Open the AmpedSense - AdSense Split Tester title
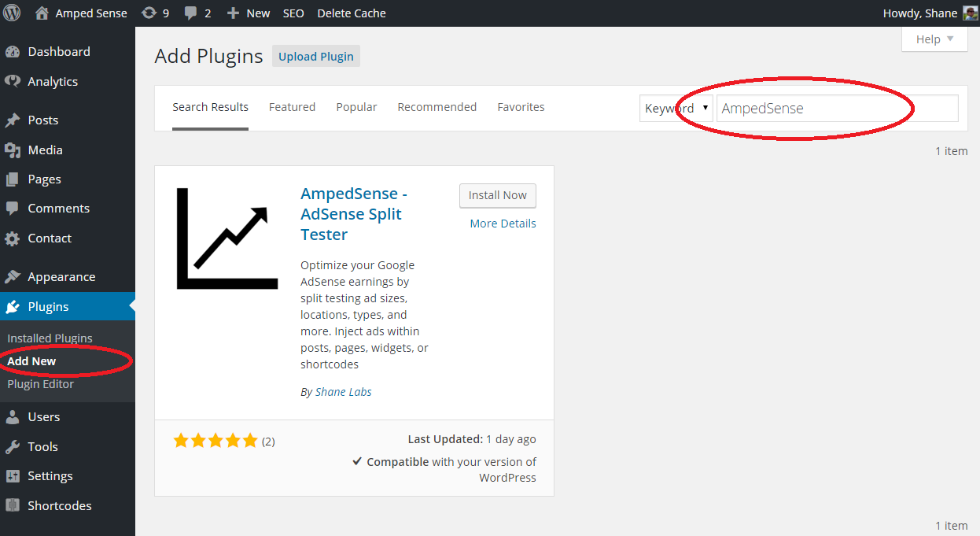The image size is (980, 536). tap(354, 214)
